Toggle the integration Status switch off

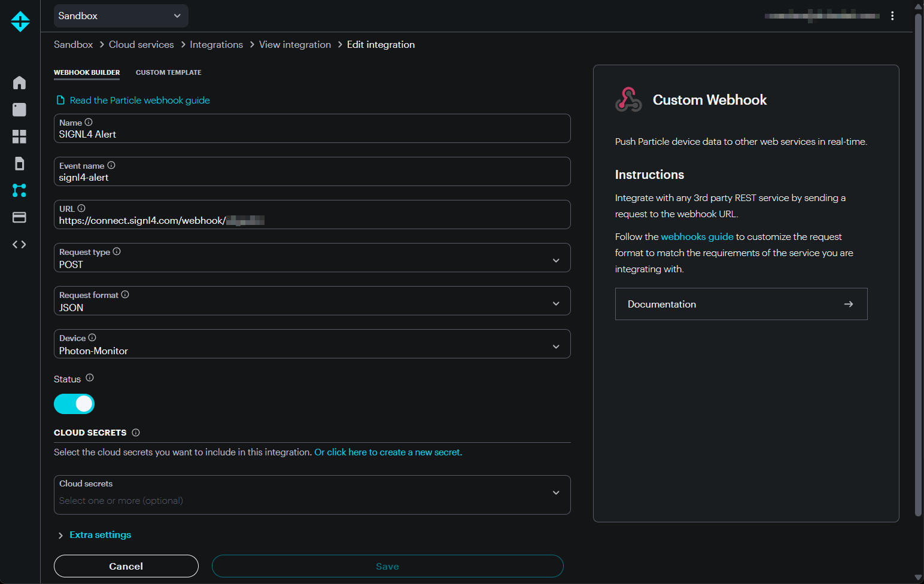pyautogui.click(x=74, y=404)
